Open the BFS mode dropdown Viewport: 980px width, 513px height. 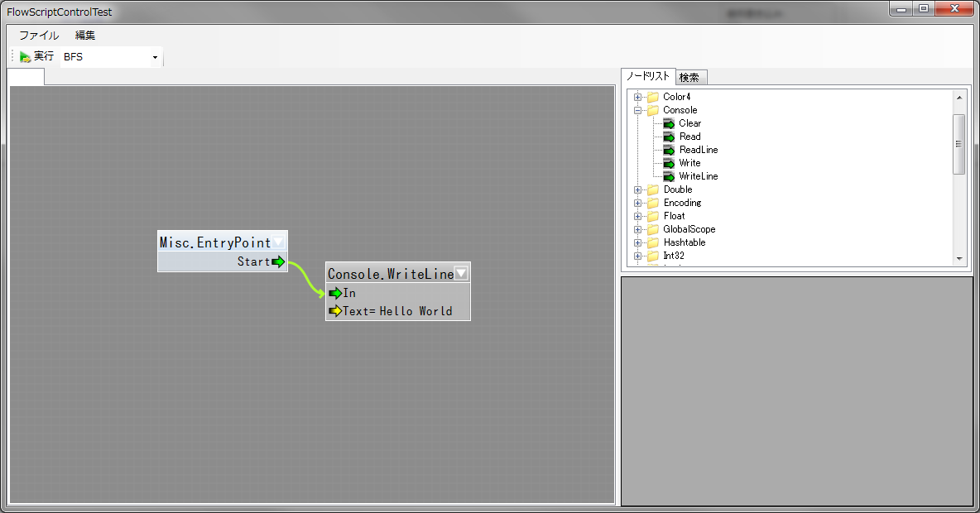tap(155, 58)
